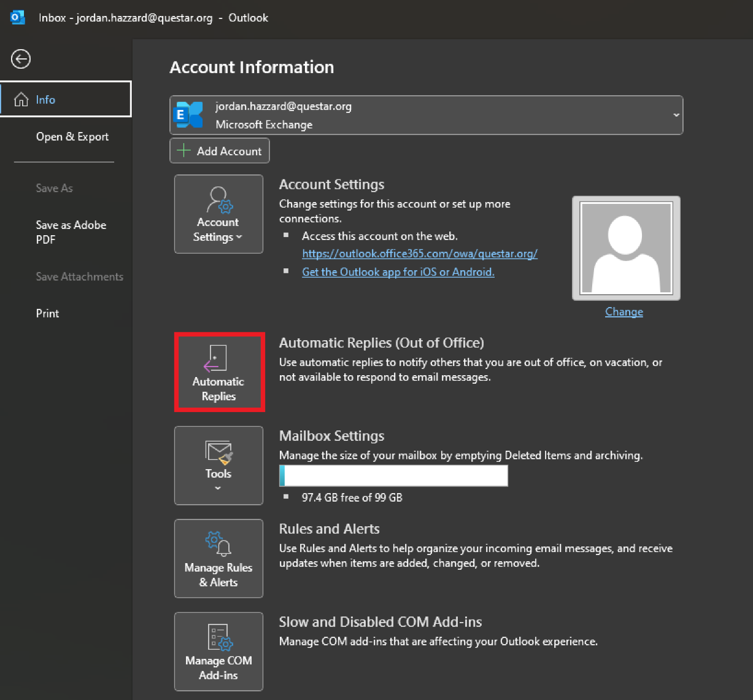Click the '97.4 GB free of 99 GB' text
This screenshot has height=700, width=753.
[352, 497]
